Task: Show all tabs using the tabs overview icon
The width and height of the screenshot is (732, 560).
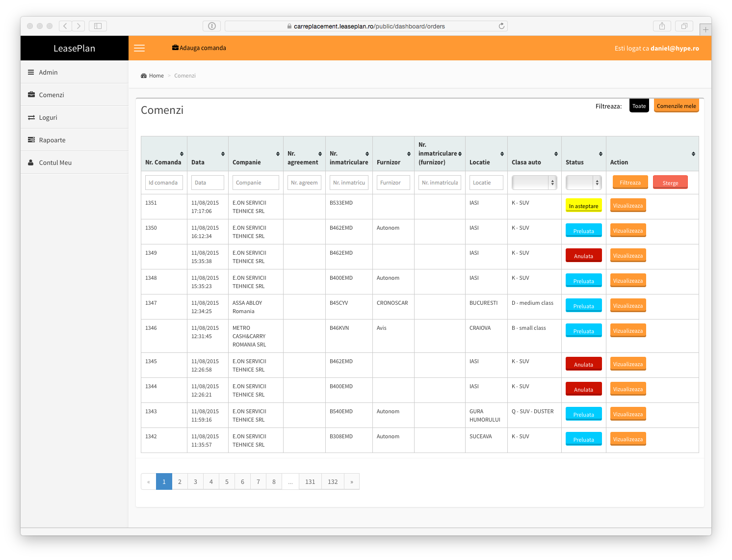Action: point(684,26)
